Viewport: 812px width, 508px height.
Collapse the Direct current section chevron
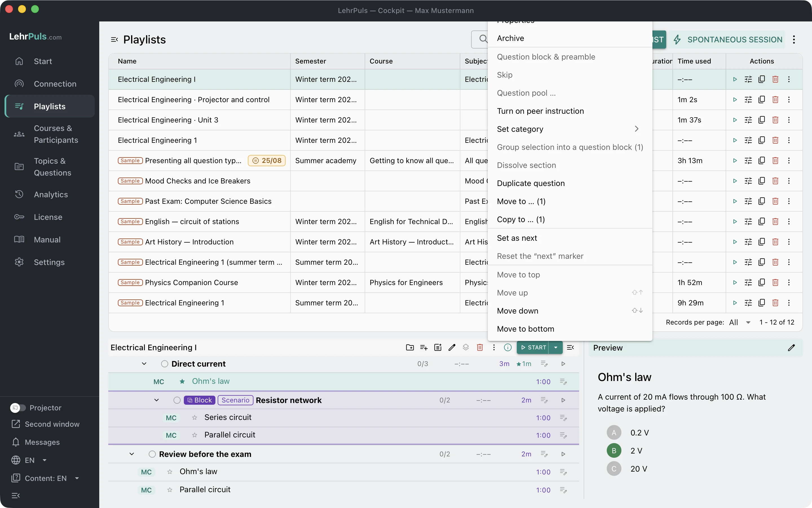144,364
